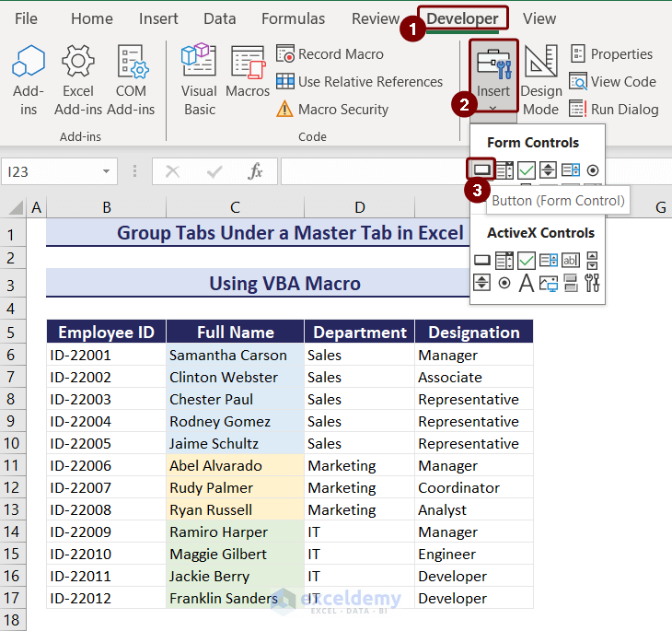672x631 pixels.
Task: Select the ActiveX Text Box control
Action: point(570,261)
